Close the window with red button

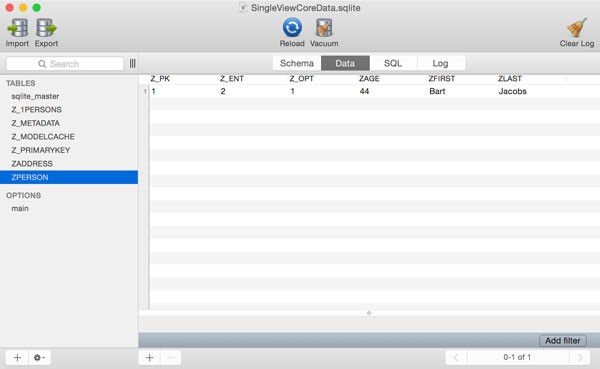point(10,8)
